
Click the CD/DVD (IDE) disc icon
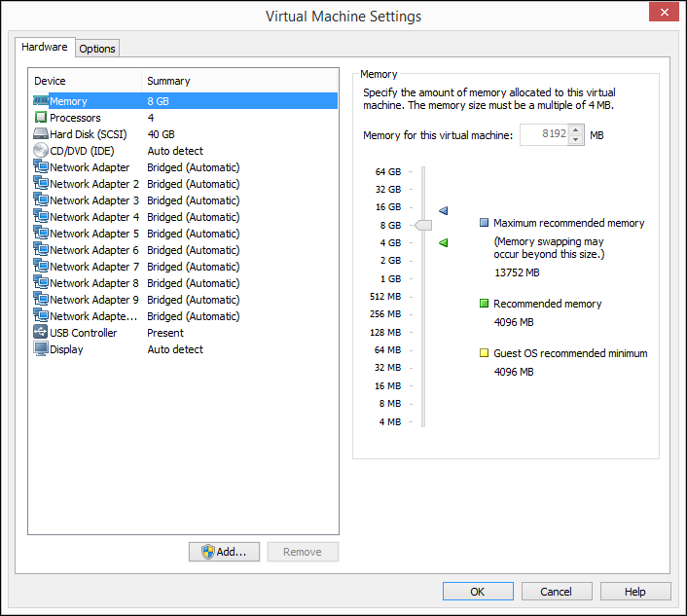(41, 151)
